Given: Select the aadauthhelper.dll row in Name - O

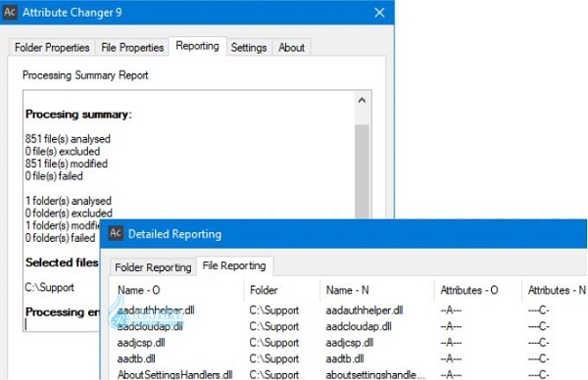Looking at the screenshot, I should tap(156, 310).
